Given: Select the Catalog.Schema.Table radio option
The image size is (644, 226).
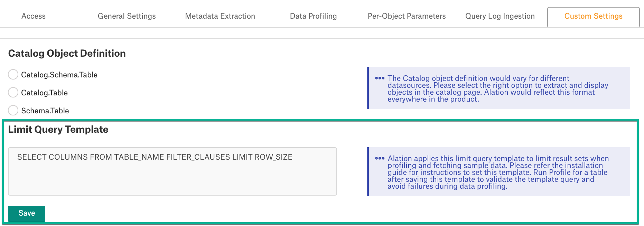Looking at the screenshot, I should [13, 75].
